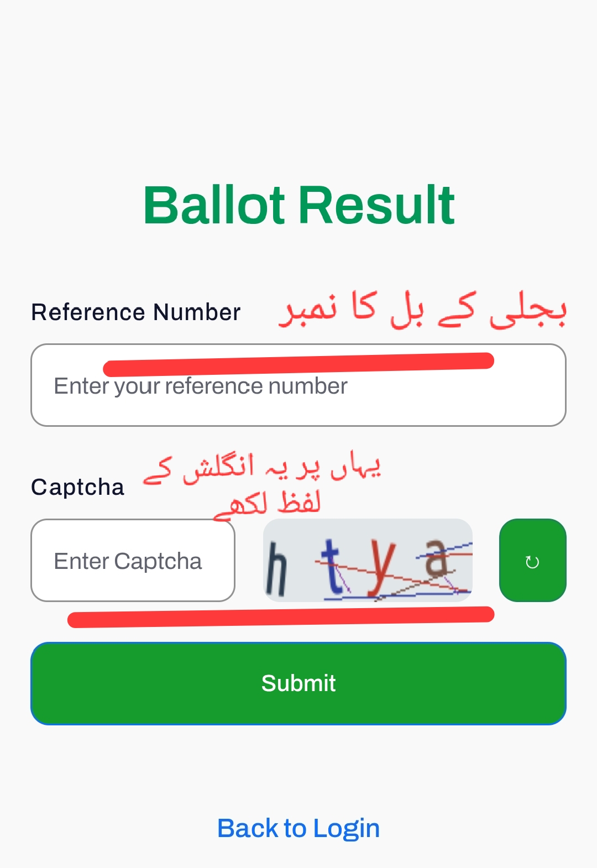The width and height of the screenshot is (597, 868).
Task: Focus the Enter Captcha text box
Action: click(133, 561)
